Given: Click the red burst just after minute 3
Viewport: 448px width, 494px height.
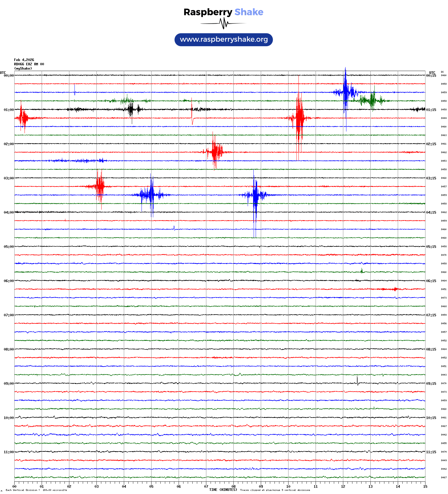Looking at the screenshot, I should (x=100, y=187).
